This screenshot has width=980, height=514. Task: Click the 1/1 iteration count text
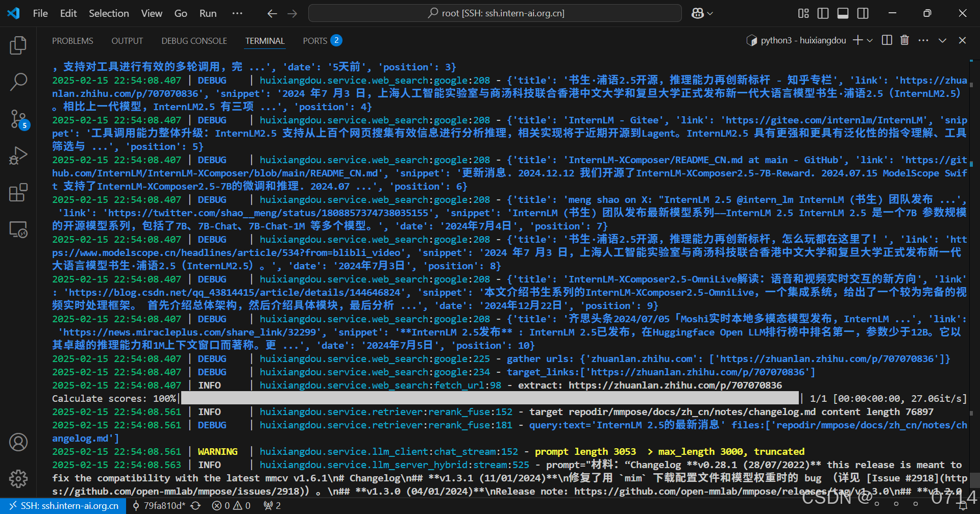[x=818, y=399]
